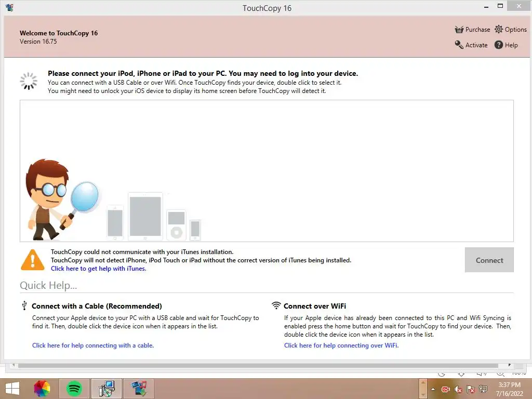532x399 pixels.
Task: Open the installer taskbar icon
Action: click(x=107, y=389)
